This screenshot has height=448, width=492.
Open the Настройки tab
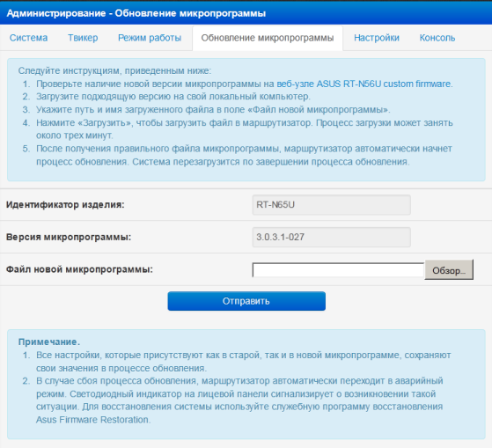click(x=377, y=38)
